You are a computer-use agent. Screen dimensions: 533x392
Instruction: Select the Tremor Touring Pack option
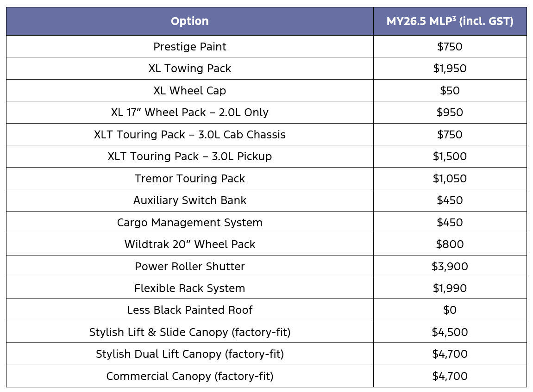click(x=190, y=179)
